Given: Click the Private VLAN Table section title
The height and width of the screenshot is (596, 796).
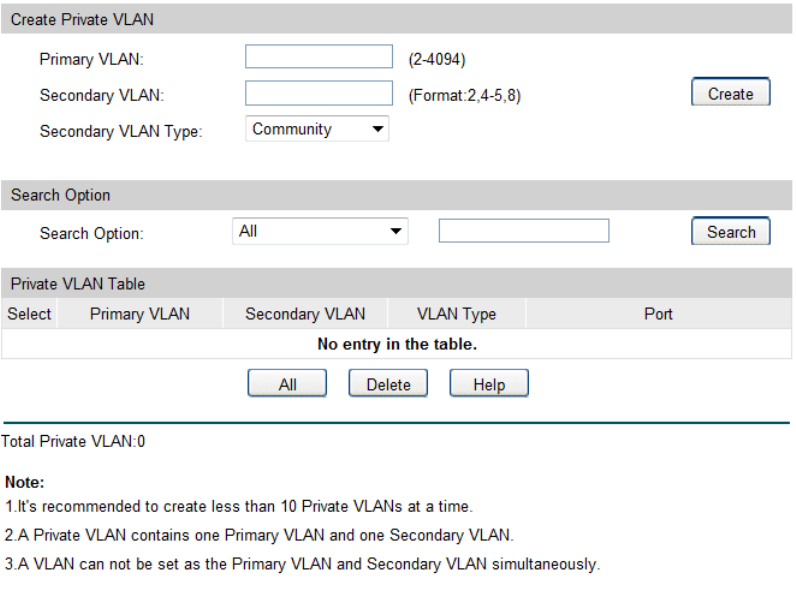Looking at the screenshot, I should coord(78,284).
